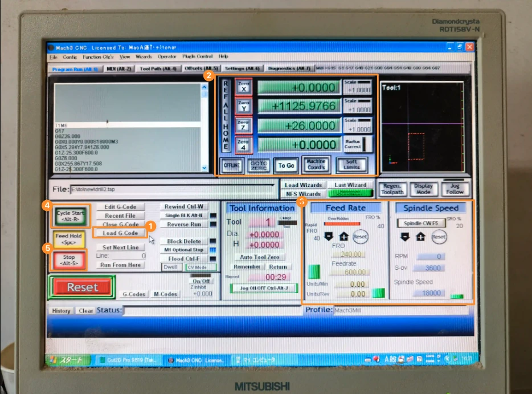Click the To Go button
532x394 pixels.
coord(286,165)
